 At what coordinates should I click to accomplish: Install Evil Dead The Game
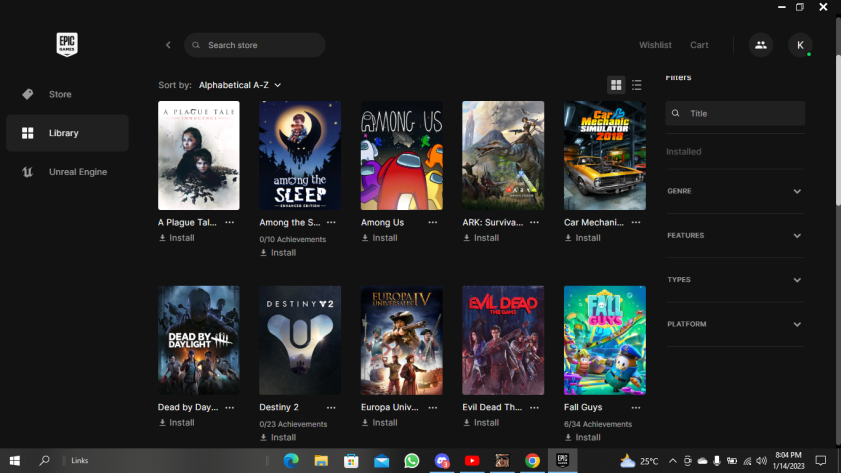481,423
